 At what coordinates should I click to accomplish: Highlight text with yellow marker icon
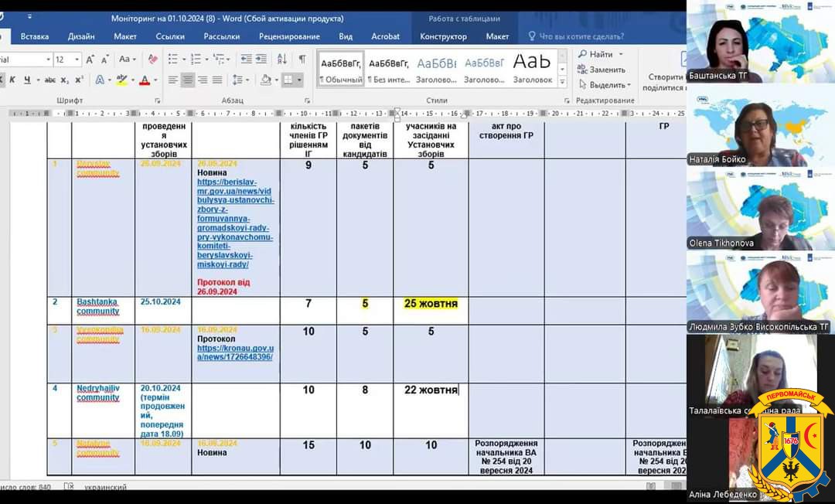click(121, 80)
